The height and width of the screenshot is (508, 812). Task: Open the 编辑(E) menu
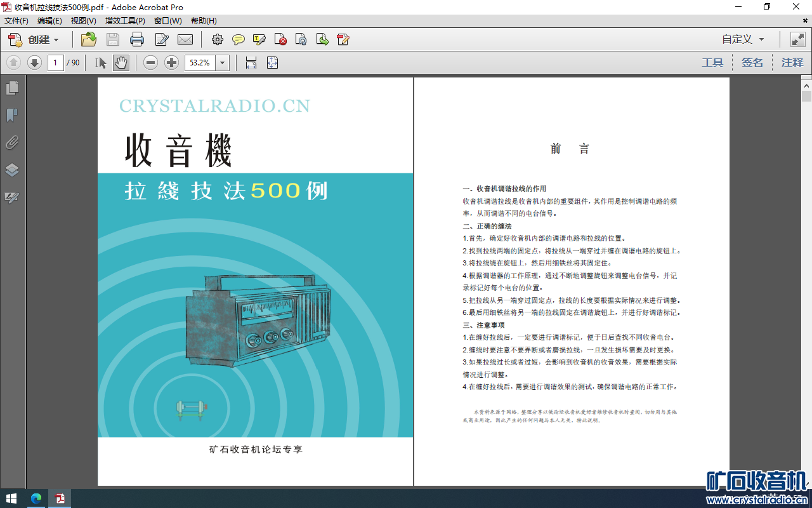point(49,21)
